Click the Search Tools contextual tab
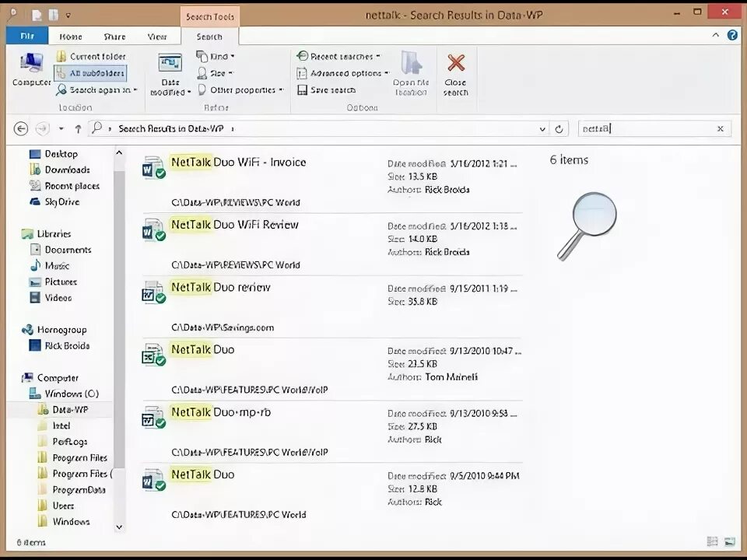Viewport: 747px width, 560px height. pos(210,16)
